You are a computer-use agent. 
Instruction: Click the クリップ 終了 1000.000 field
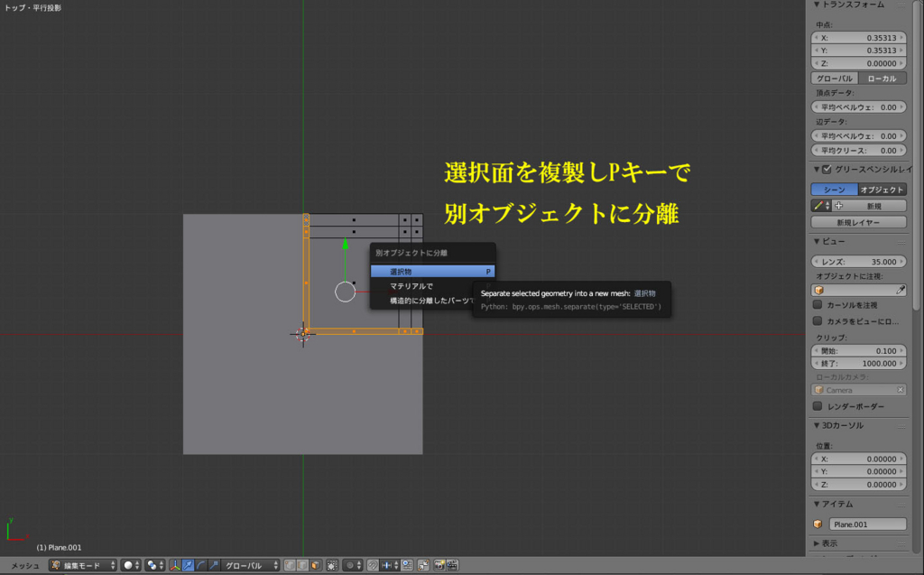click(859, 364)
